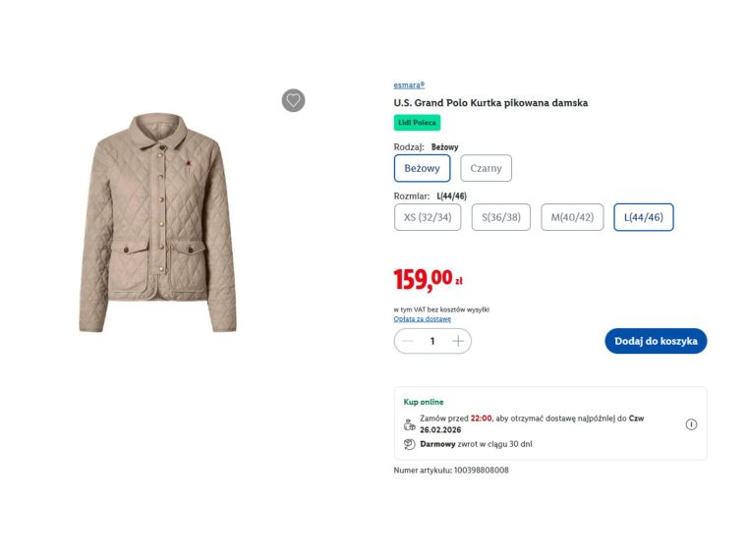Click the Lidl Poleca badge
747x560 pixels.
point(417,123)
